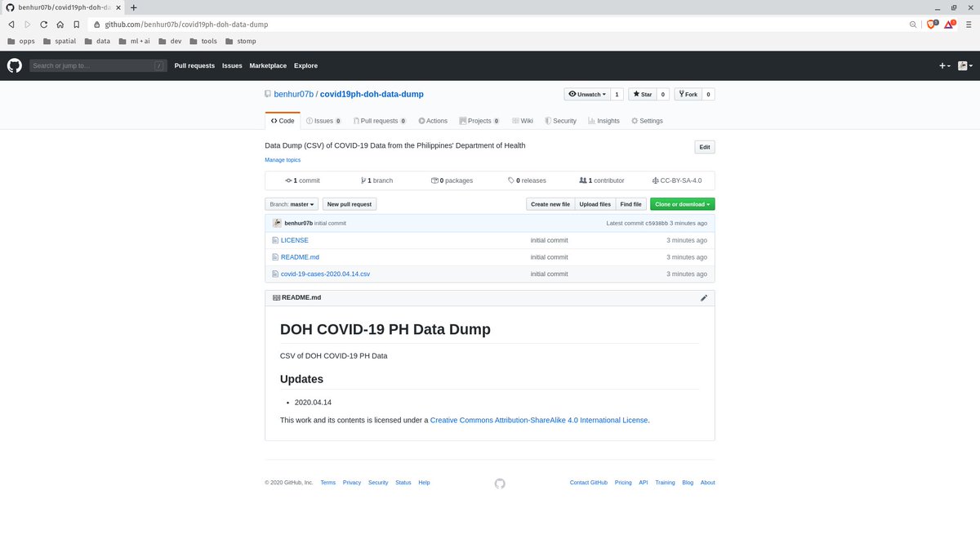The height and width of the screenshot is (535, 980).
Task: Click the browser back arrow
Action: coord(11,25)
